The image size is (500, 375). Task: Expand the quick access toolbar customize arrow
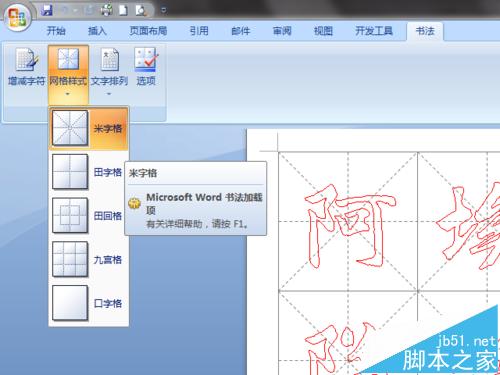164,10
